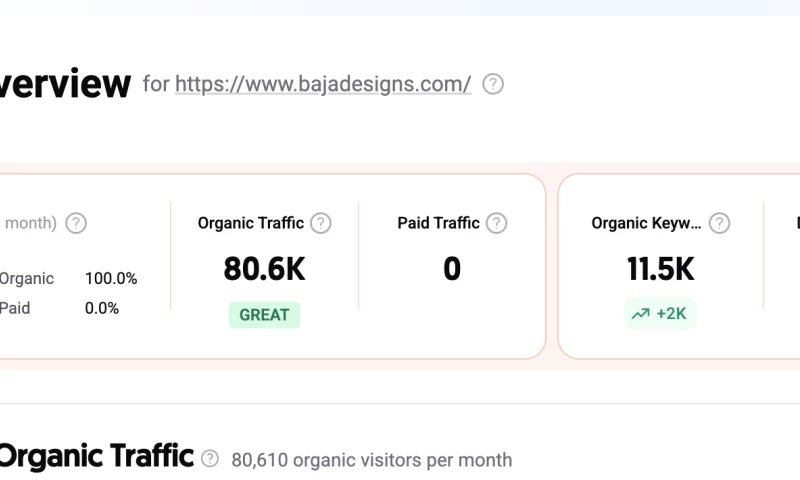Click help icon next to the bajadesigns URL

[x=493, y=84]
